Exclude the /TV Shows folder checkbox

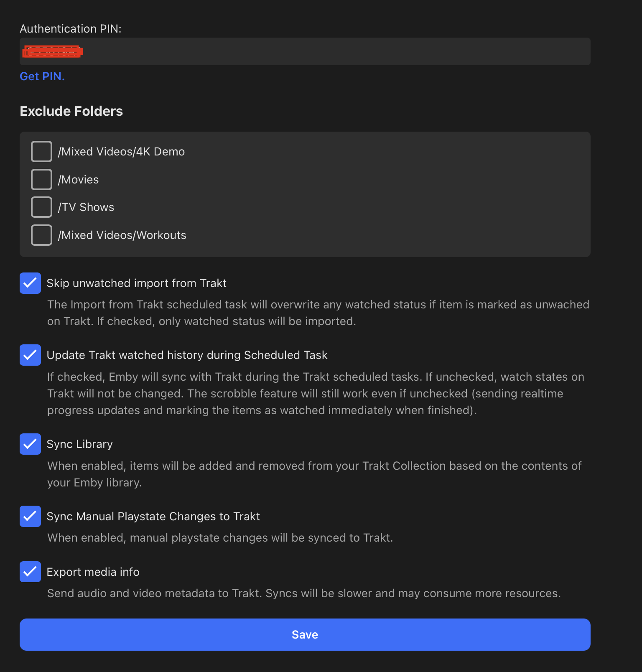[41, 207]
